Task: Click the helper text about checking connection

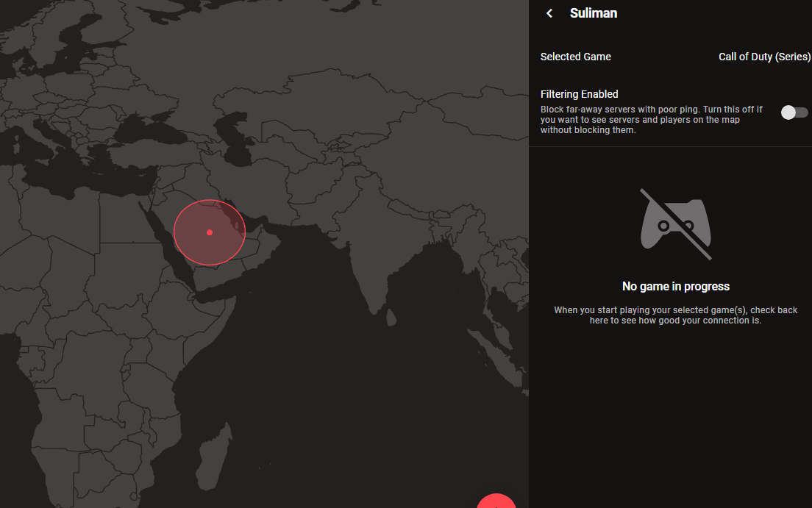Action: pos(675,315)
